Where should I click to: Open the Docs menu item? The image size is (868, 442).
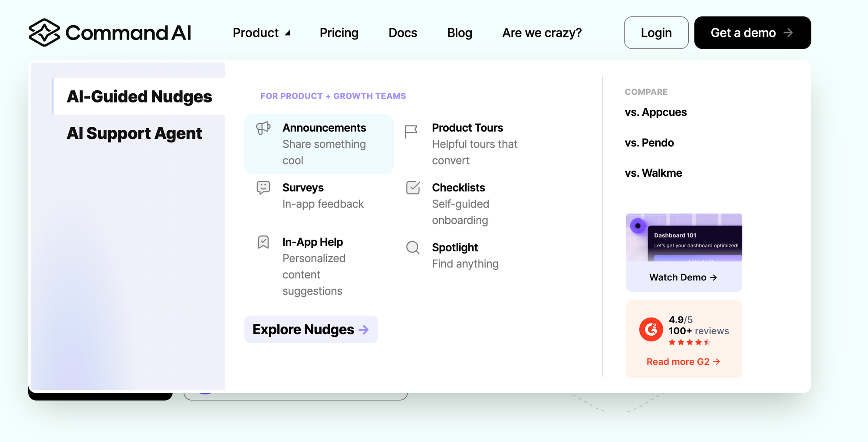tap(403, 33)
